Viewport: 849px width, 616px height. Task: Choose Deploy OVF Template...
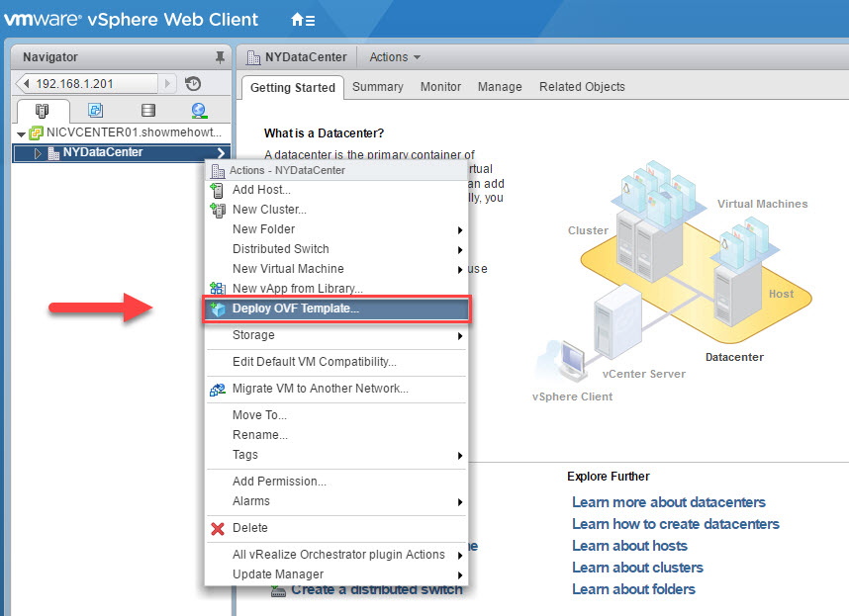[335, 308]
